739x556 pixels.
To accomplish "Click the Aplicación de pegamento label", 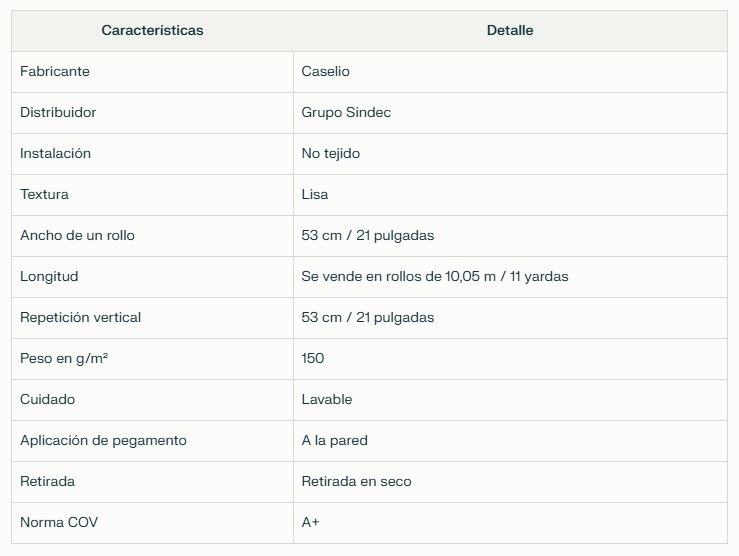I will point(103,441).
